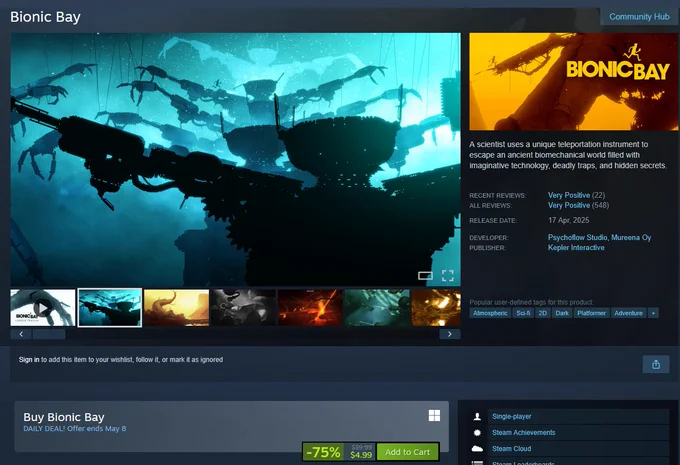This screenshot has height=465, width=680.
Task: Click release date 17 Apr, 2025
Action: pos(569,220)
